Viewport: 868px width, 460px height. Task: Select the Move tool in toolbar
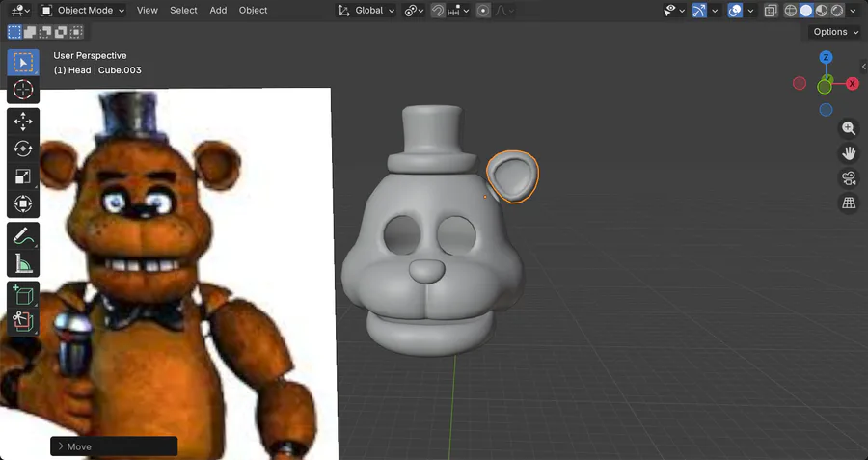tap(23, 122)
